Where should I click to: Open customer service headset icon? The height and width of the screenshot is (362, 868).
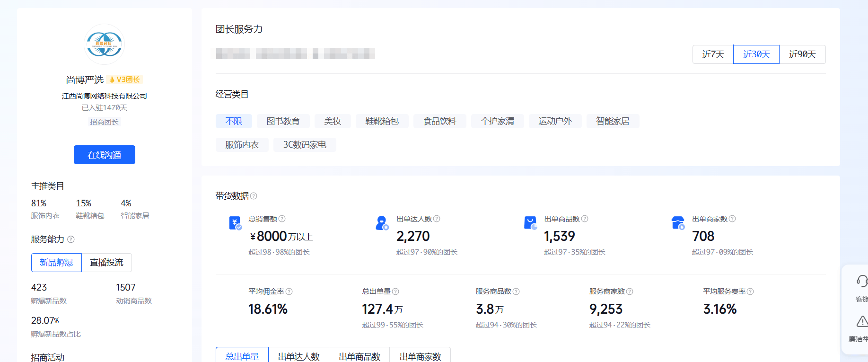[862, 281]
